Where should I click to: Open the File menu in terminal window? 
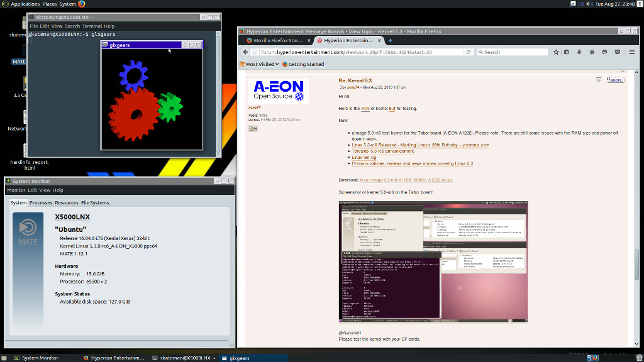(34, 26)
